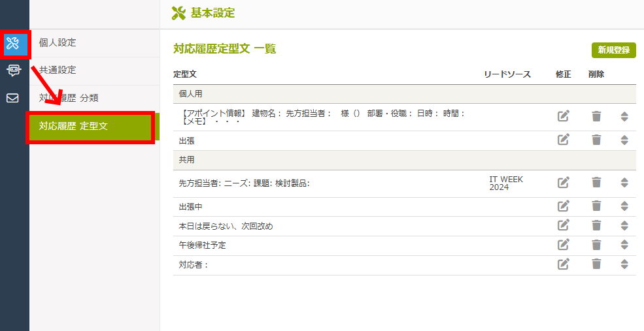Reorder the 【アポイント情報】 row with sort arrows

tap(624, 117)
